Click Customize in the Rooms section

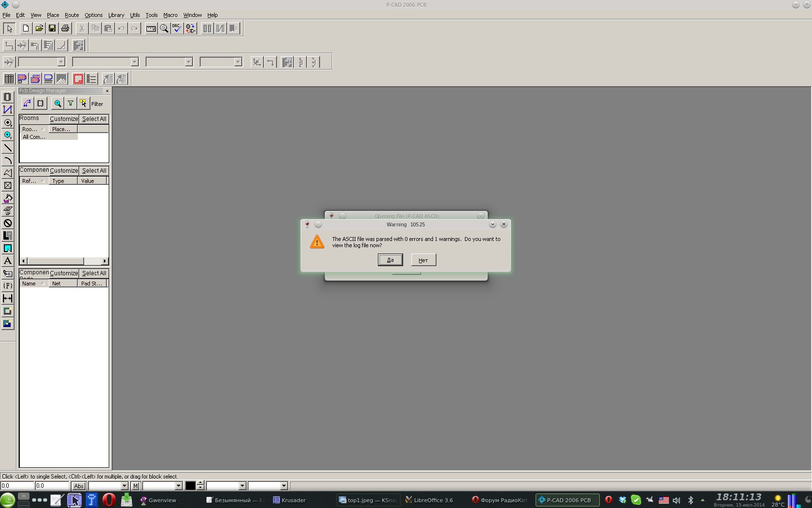click(64, 119)
